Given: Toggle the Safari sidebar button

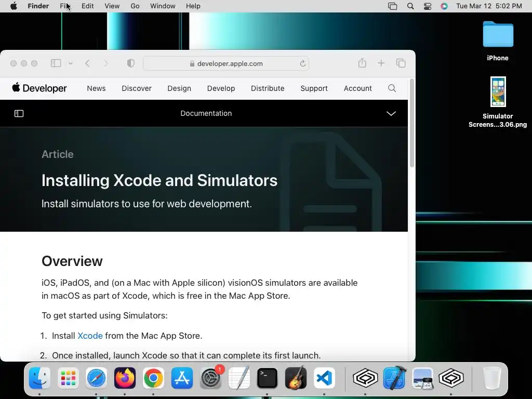Looking at the screenshot, I should click(56, 63).
